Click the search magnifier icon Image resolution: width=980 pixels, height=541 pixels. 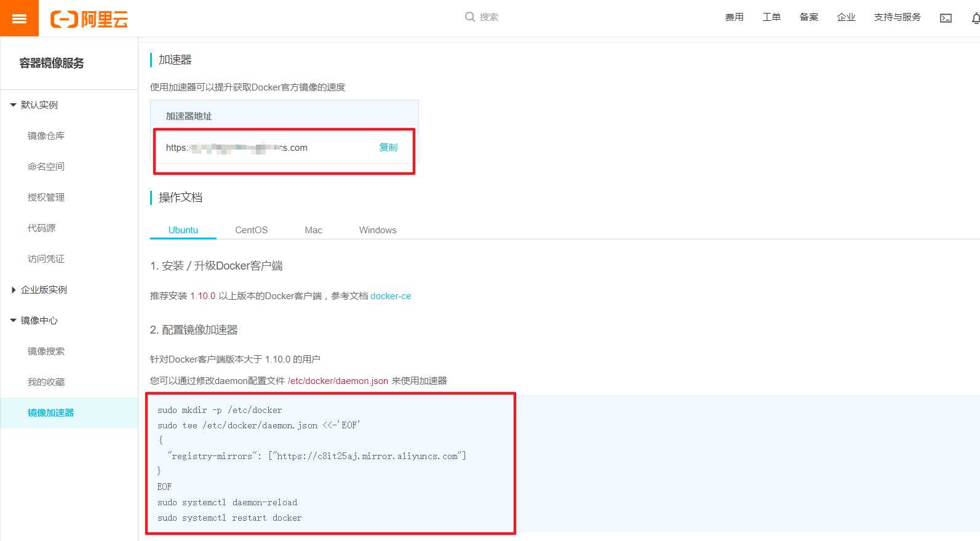click(x=470, y=17)
